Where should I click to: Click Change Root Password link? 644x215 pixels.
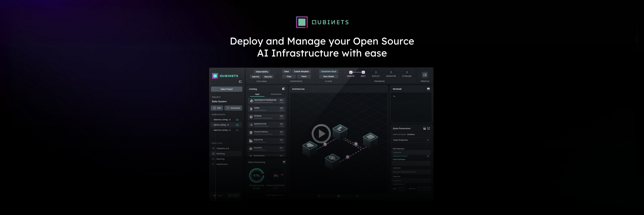400,156
